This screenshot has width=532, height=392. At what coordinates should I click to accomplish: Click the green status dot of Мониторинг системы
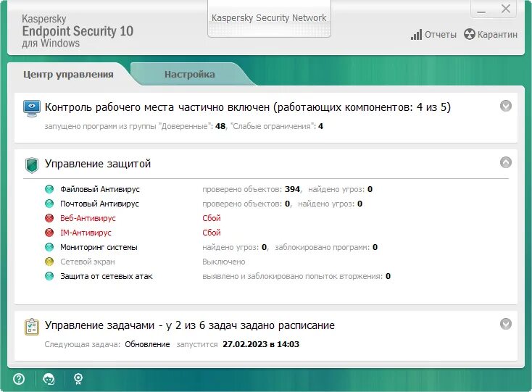pyautogui.click(x=49, y=247)
